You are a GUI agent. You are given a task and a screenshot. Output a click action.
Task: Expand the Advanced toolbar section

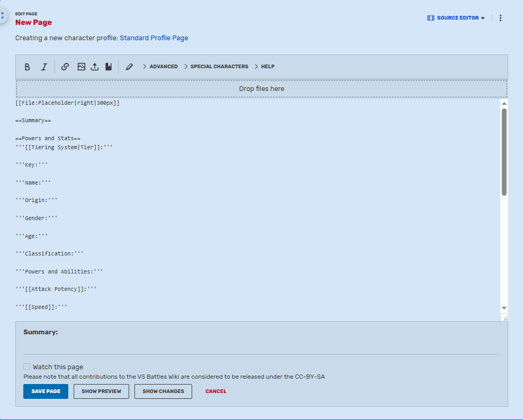pos(160,67)
